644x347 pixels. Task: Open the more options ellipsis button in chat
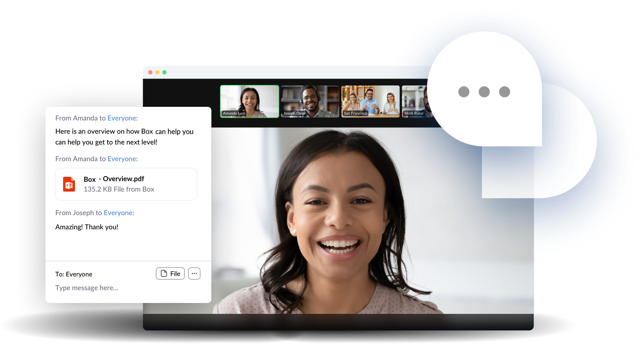point(194,273)
